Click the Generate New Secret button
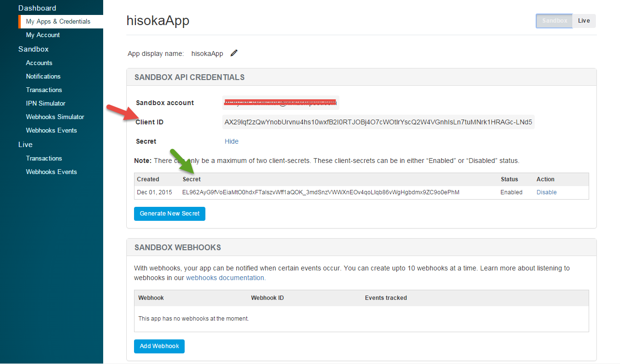Image resolution: width=620 pixels, height=364 pixels. 170,214
